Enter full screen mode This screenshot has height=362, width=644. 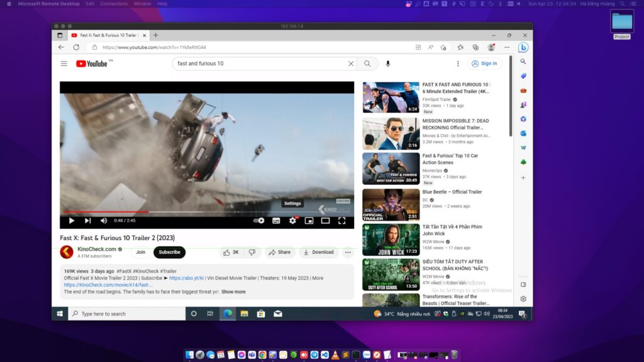coord(341,221)
